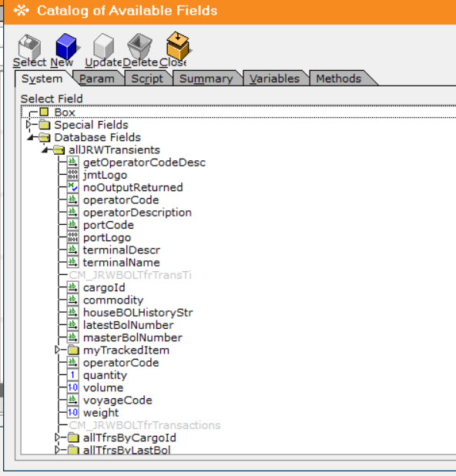Collapse the Database Fields folder
This screenshot has height=476, width=456.
[31, 138]
